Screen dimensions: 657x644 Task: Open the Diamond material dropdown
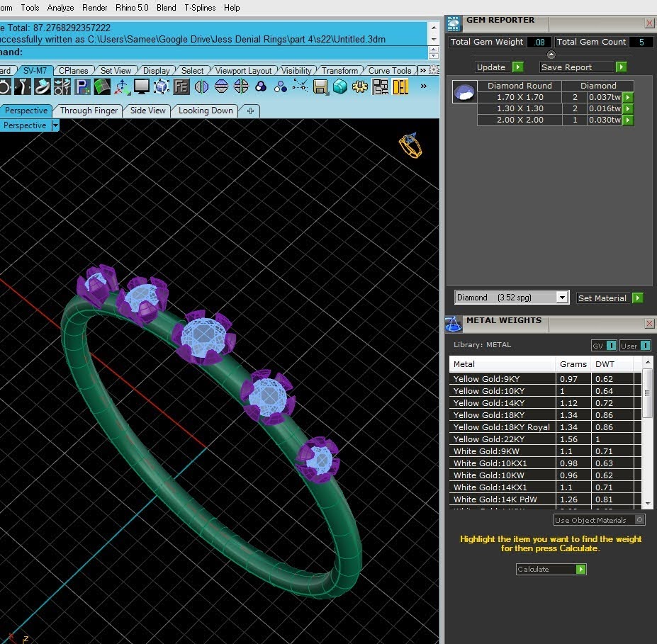562,298
